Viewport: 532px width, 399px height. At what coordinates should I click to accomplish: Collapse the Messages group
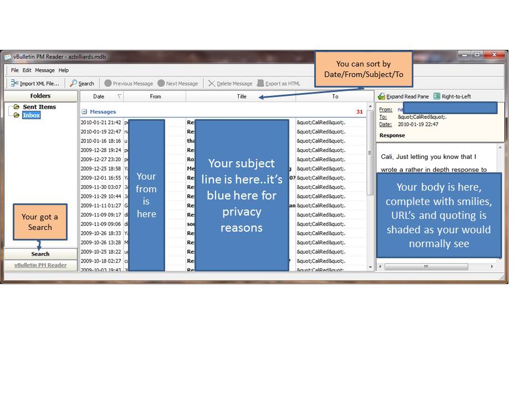pos(84,112)
